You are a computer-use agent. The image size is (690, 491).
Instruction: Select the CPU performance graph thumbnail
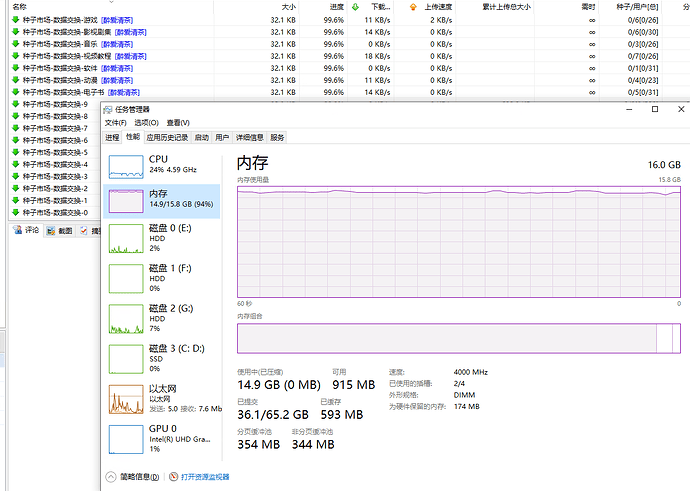coord(126,167)
